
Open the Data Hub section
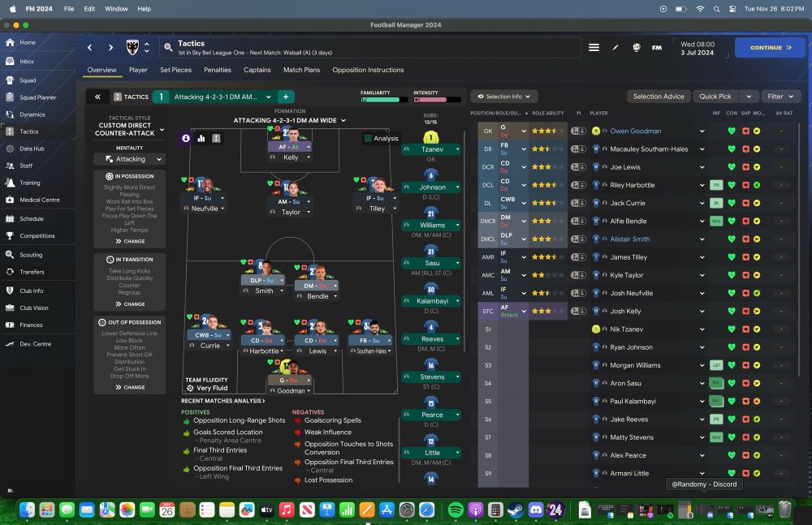(32, 148)
